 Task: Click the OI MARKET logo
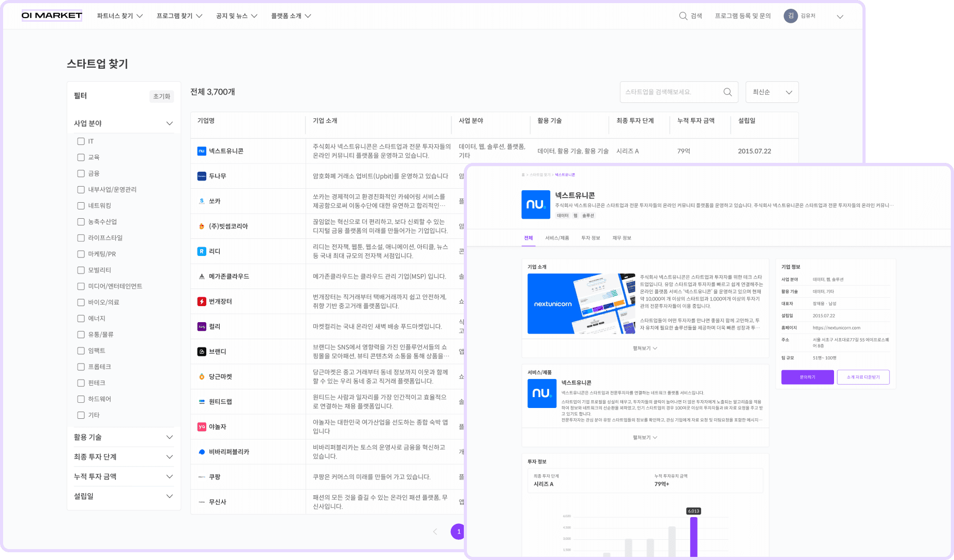coord(52,16)
